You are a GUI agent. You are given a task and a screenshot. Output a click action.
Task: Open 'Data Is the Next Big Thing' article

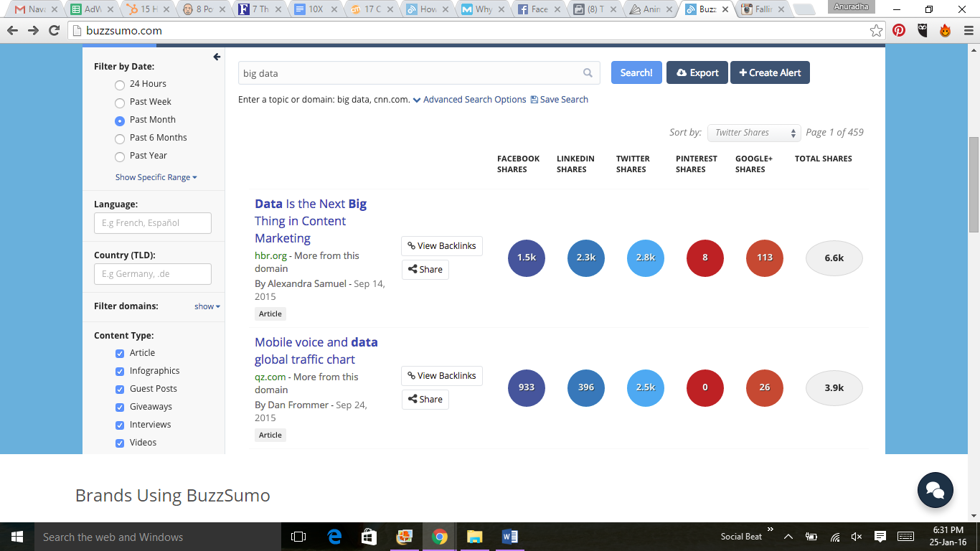(311, 221)
